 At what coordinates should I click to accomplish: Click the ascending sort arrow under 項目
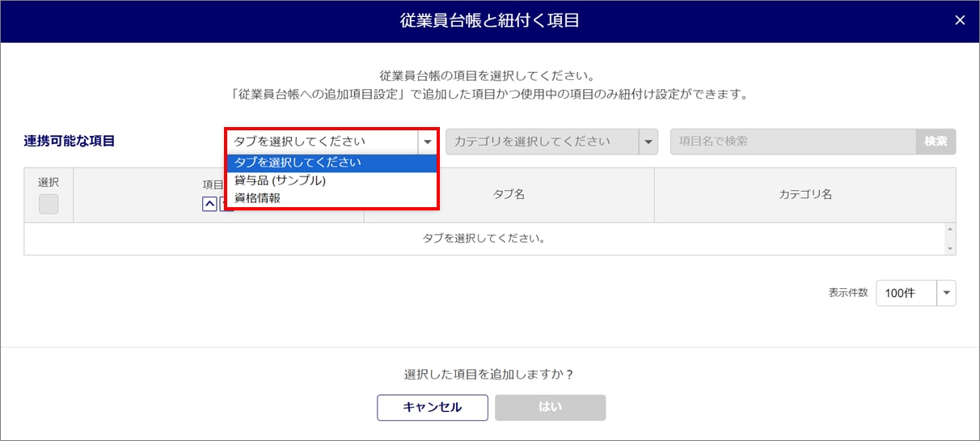209,204
